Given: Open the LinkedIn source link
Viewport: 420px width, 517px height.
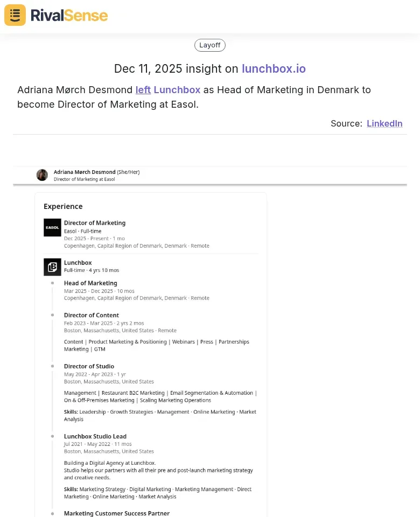Looking at the screenshot, I should [384, 123].
